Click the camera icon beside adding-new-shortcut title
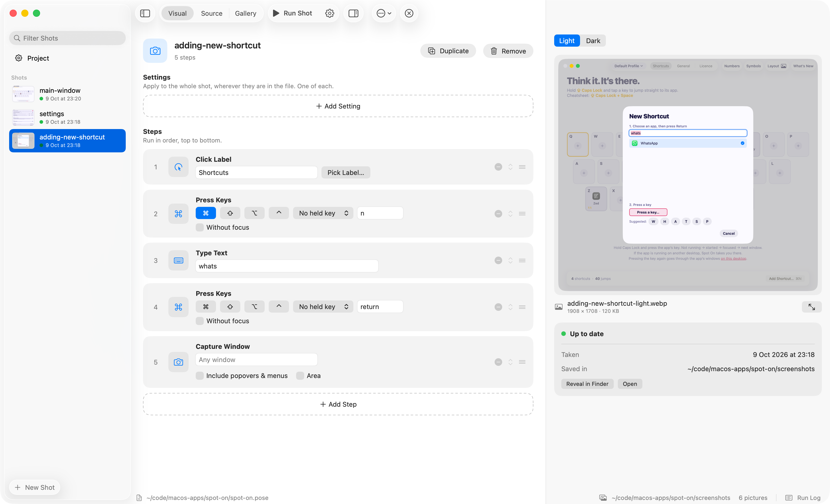Screen dimensions: 830x504 click(155, 50)
